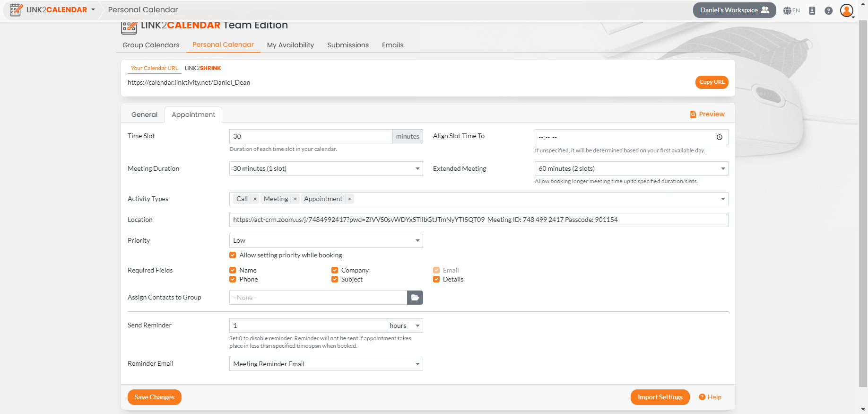The height and width of the screenshot is (414, 868).
Task: Select the Personal Calendar tab
Action: click(223, 44)
